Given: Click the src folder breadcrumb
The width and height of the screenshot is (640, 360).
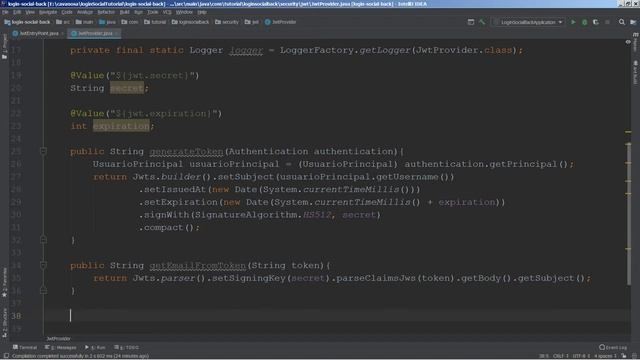Looking at the screenshot, I should point(63,22).
